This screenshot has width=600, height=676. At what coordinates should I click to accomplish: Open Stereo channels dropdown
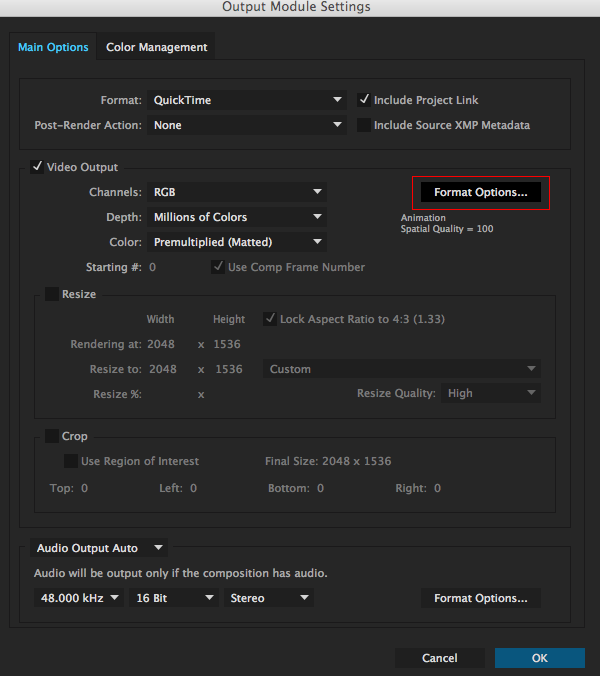pyautogui.click(x=269, y=598)
